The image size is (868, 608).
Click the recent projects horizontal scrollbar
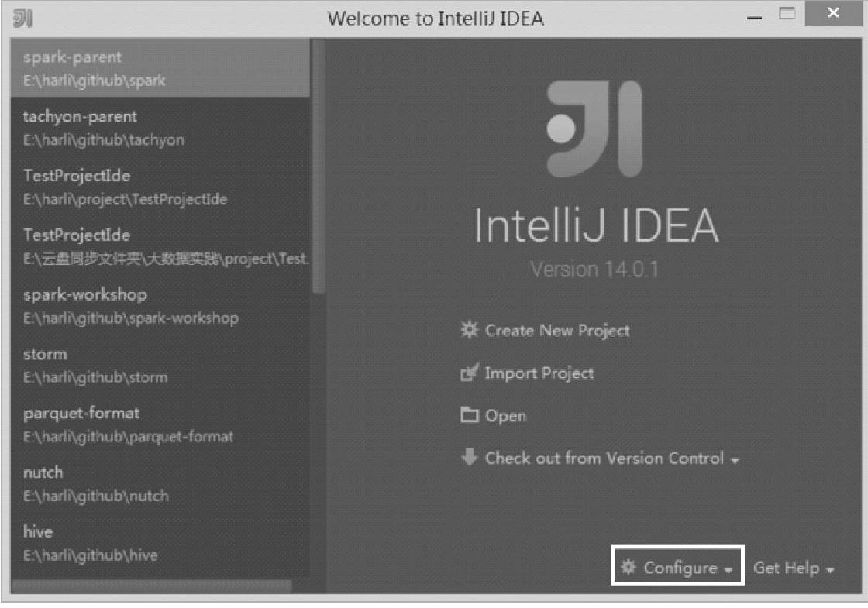pos(152,586)
